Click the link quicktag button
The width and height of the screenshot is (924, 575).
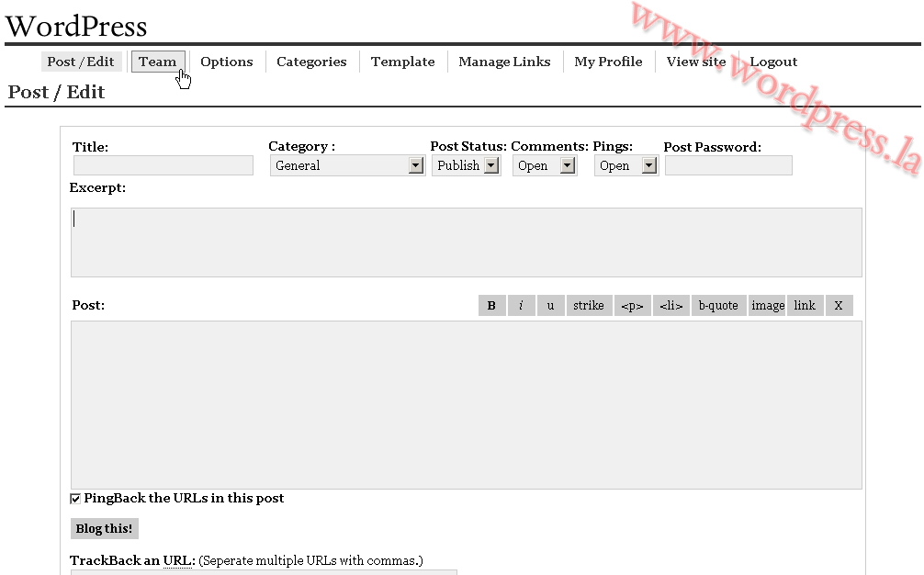pos(805,305)
